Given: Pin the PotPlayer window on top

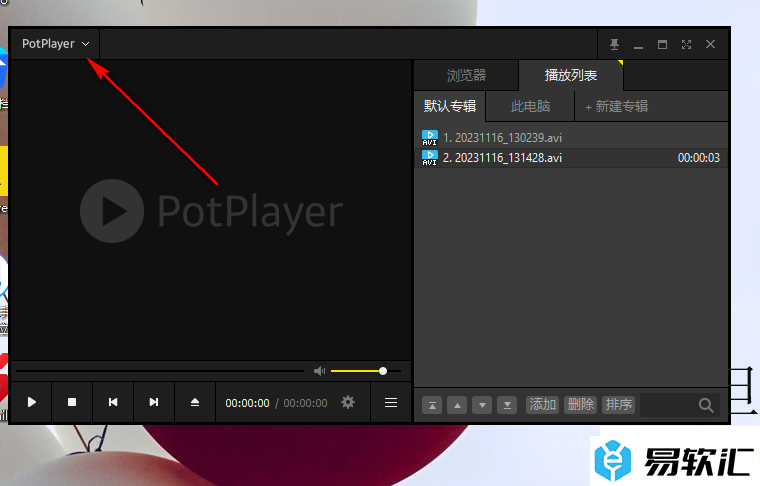Looking at the screenshot, I should tap(614, 45).
